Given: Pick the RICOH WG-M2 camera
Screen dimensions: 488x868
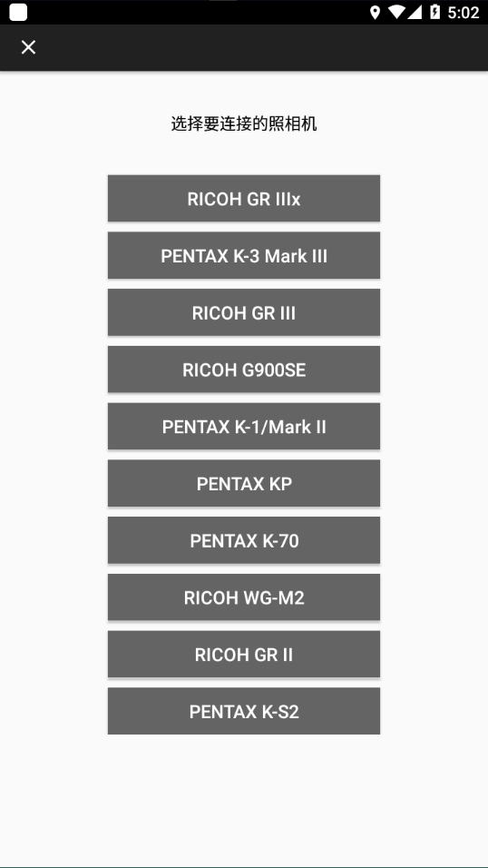Looking at the screenshot, I should pyautogui.click(x=244, y=597).
